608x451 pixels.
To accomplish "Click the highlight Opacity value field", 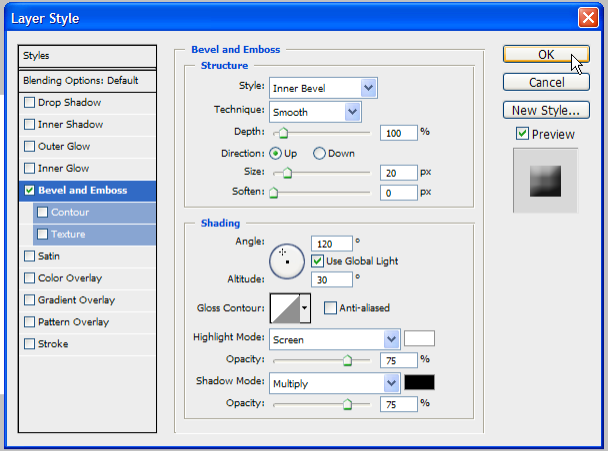I will (x=399, y=360).
